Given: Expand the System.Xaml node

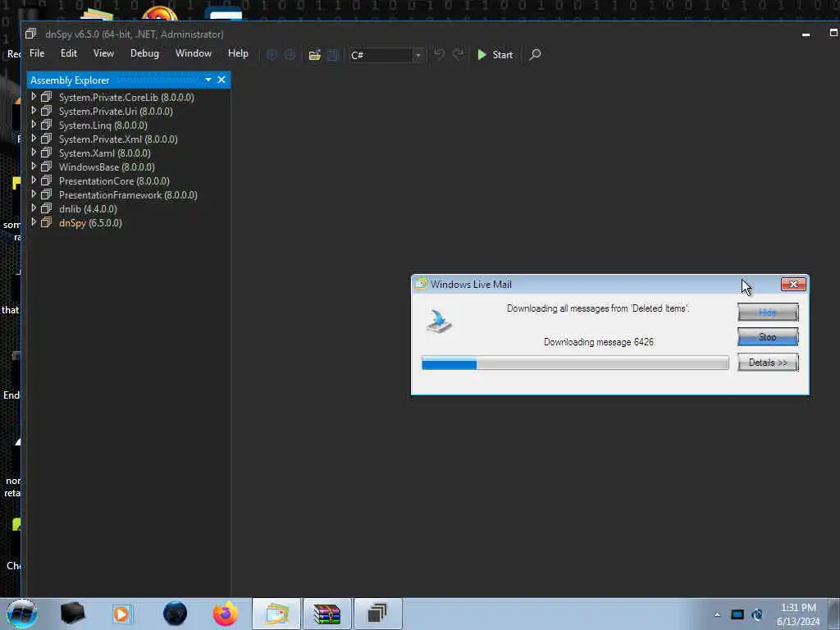Looking at the screenshot, I should [34, 153].
